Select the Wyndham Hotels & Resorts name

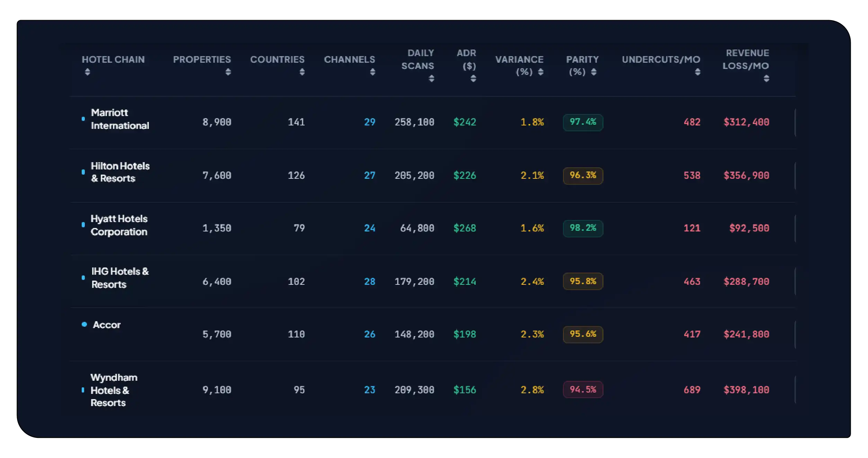(x=114, y=390)
